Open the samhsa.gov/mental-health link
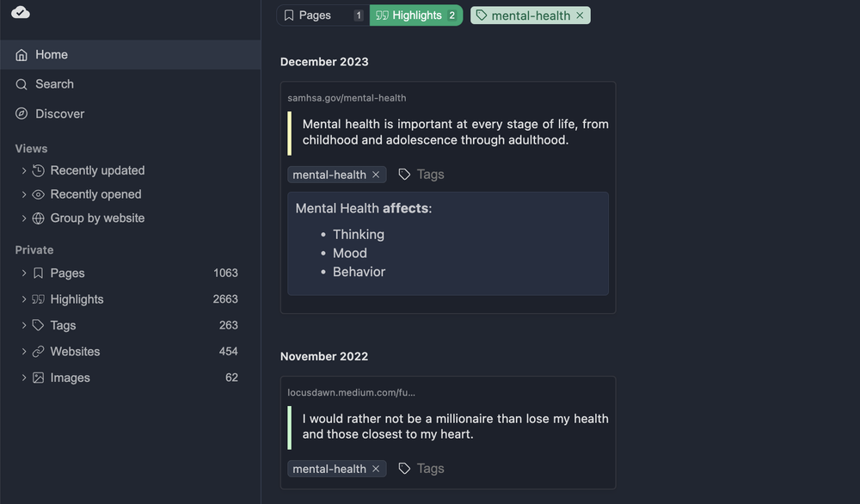Screen dimensions: 860x504 pyautogui.click(x=347, y=97)
